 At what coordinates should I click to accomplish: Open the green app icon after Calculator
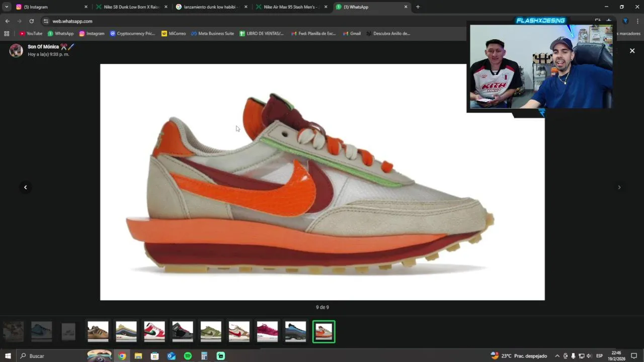pyautogui.click(x=221, y=356)
